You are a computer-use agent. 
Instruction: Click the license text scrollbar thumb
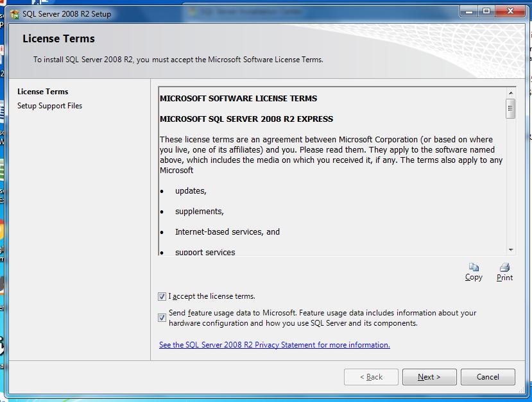coord(510,108)
